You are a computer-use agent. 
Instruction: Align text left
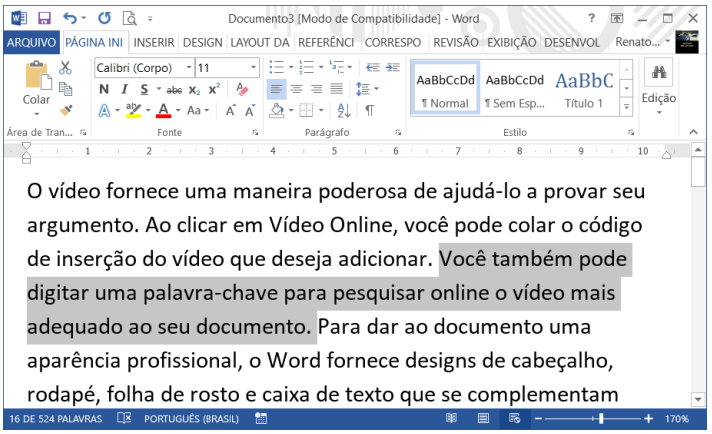277,89
